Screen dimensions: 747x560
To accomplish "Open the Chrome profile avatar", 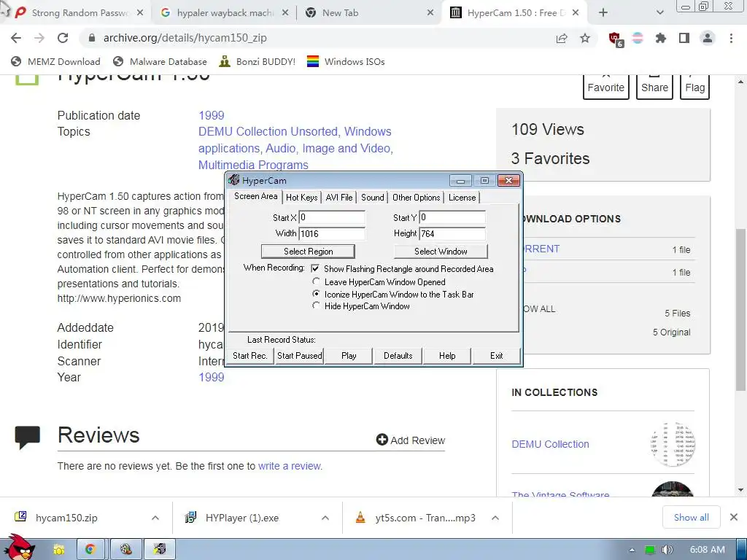I will pos(708,38).
